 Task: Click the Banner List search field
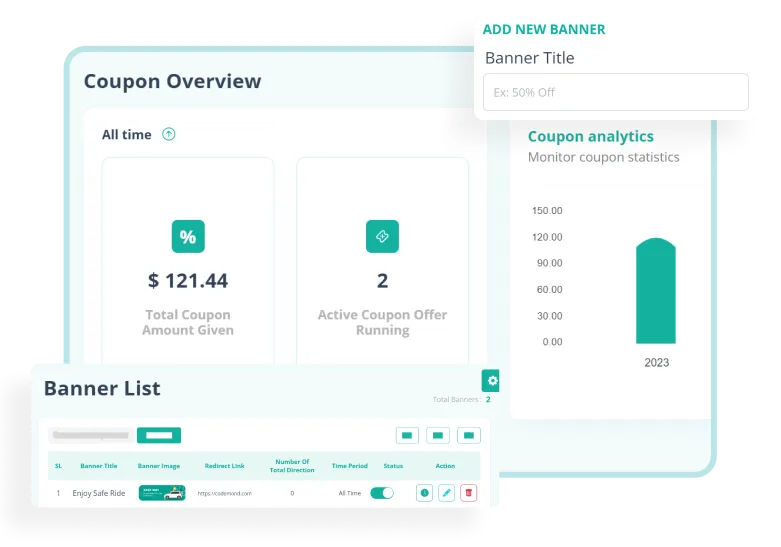[x=91, y=435]
